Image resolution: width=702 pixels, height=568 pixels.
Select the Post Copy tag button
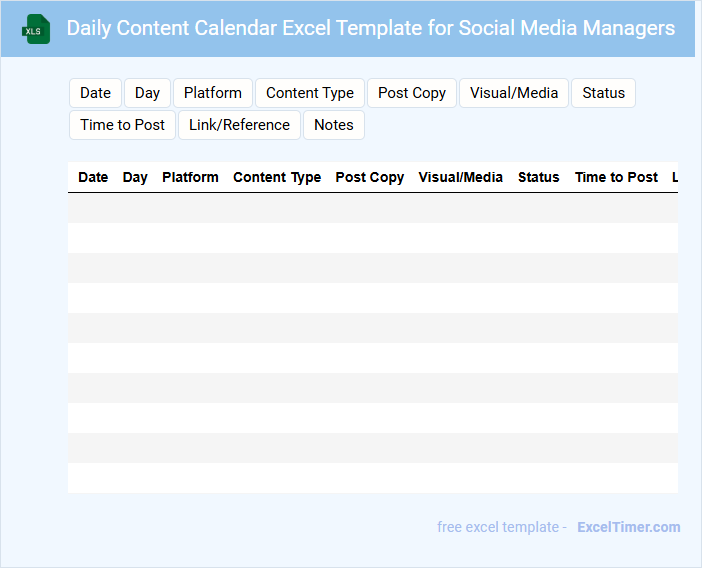pos(412,93)
